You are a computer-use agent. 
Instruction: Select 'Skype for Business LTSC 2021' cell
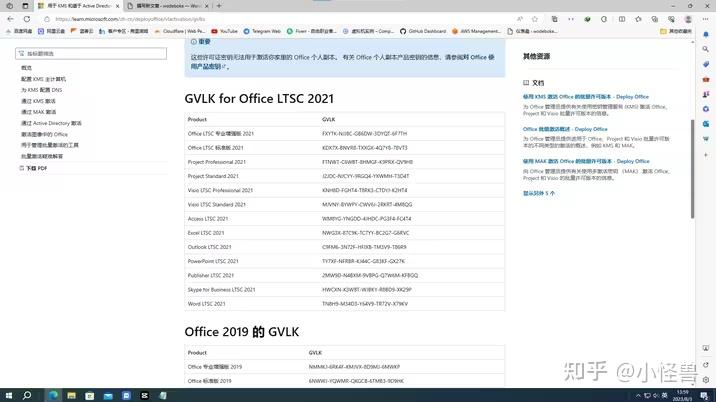(x=221, y=289)
